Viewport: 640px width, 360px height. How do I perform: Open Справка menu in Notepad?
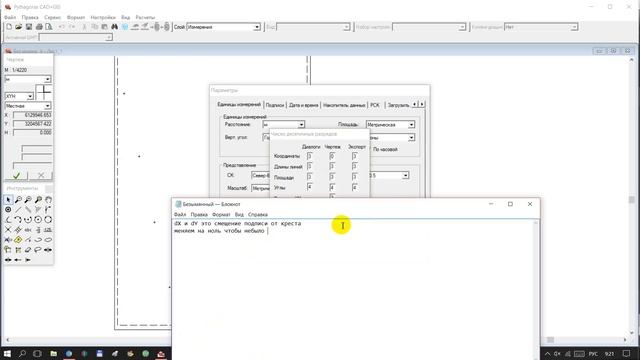point(258,214)
